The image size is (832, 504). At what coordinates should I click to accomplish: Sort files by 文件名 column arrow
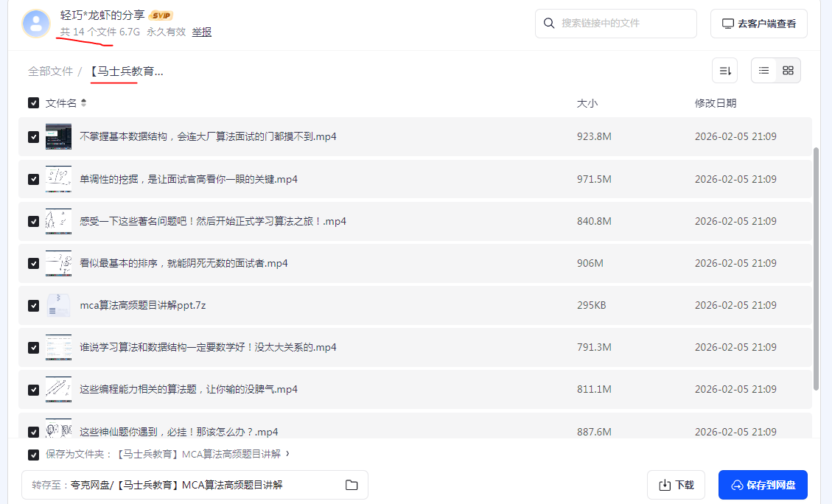coord(84,103)
